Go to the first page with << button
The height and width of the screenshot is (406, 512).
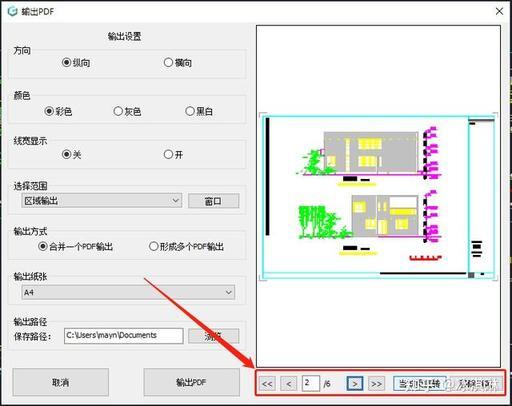pos(267,384)
